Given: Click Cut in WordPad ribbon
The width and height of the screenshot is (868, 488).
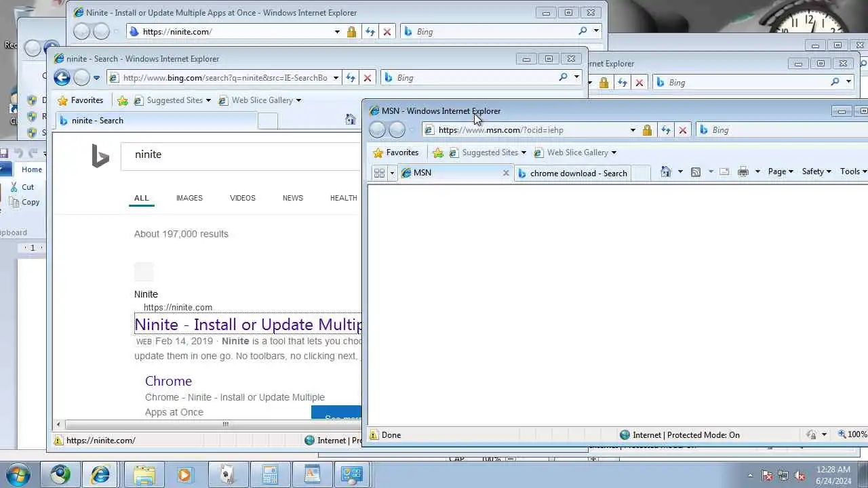Looking at the screenshot, I should pyautogui.click(x=22, y=187).
